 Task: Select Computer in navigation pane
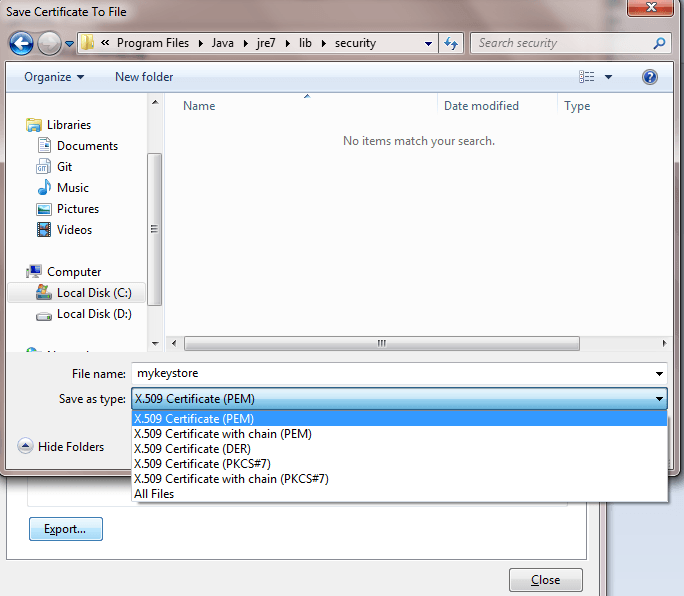(74, 272)
